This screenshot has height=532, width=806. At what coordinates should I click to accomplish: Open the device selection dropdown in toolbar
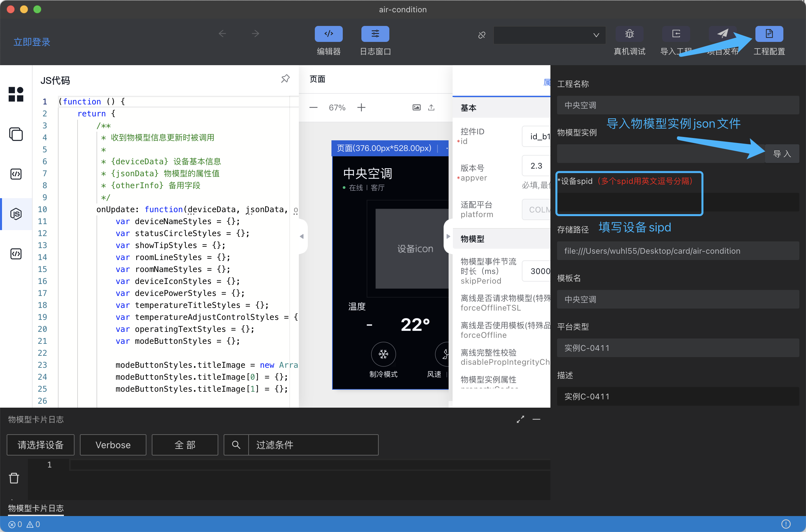coord(549,35)
